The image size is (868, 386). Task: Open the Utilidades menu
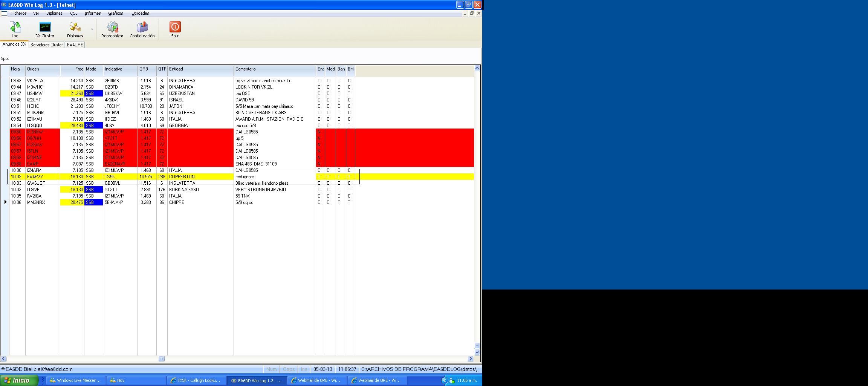[140, 13]
